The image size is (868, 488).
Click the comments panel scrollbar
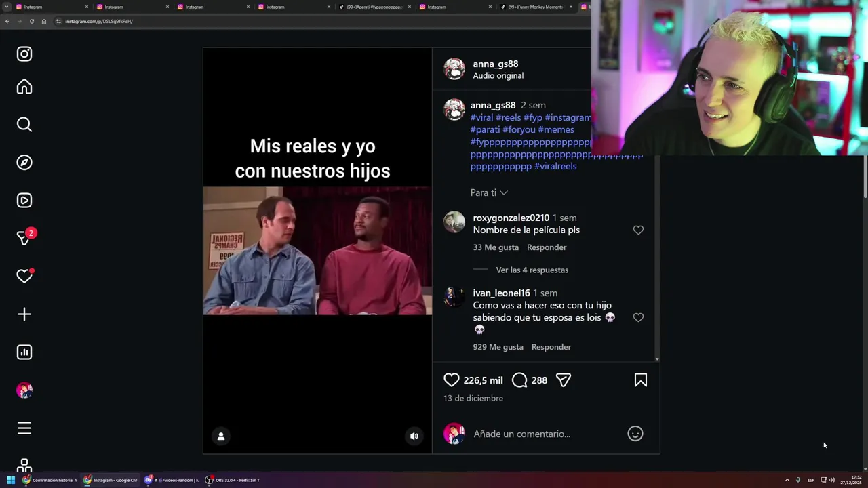(x=656, y=258)
